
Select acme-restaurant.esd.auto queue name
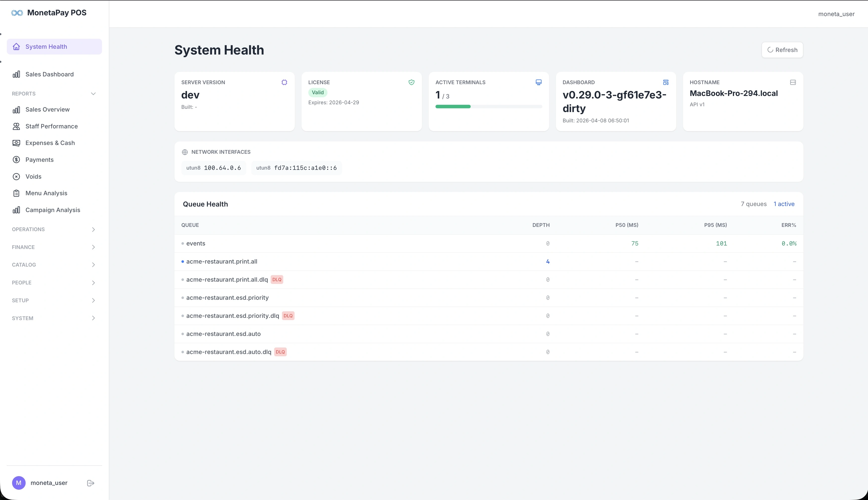pyautogui.click(x=223, y=334)
